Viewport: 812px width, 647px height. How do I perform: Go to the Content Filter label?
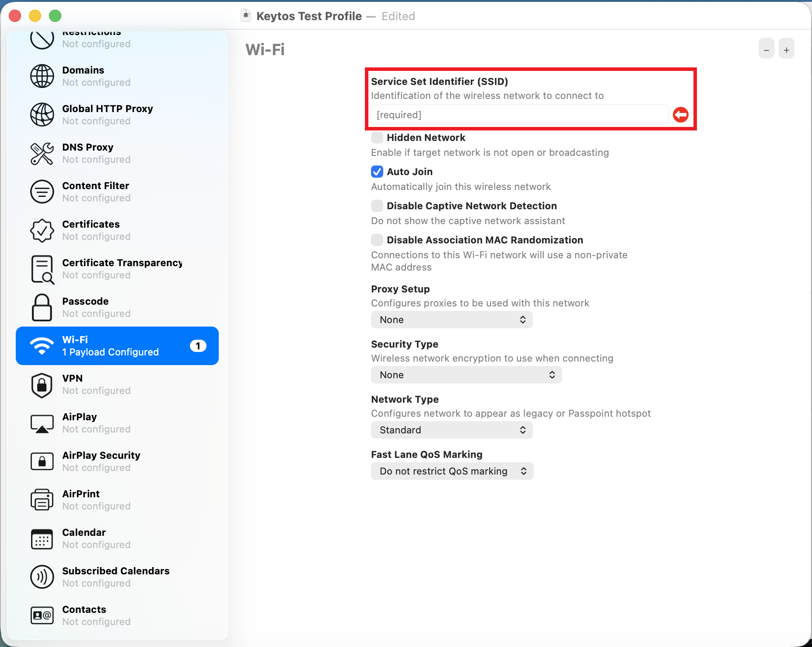tap(96, 186)
